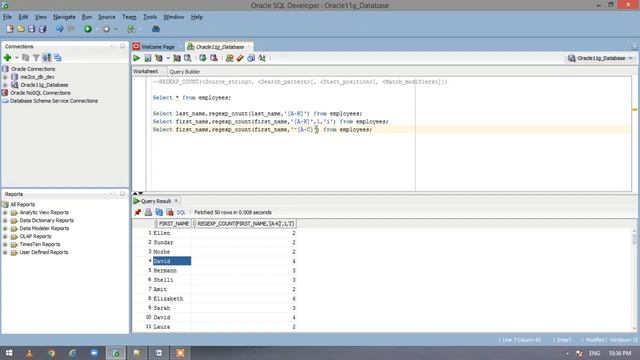640x360 pixels.
Task: Click the Commit icon in worksheet toolbar
Action: click(203, 58)
